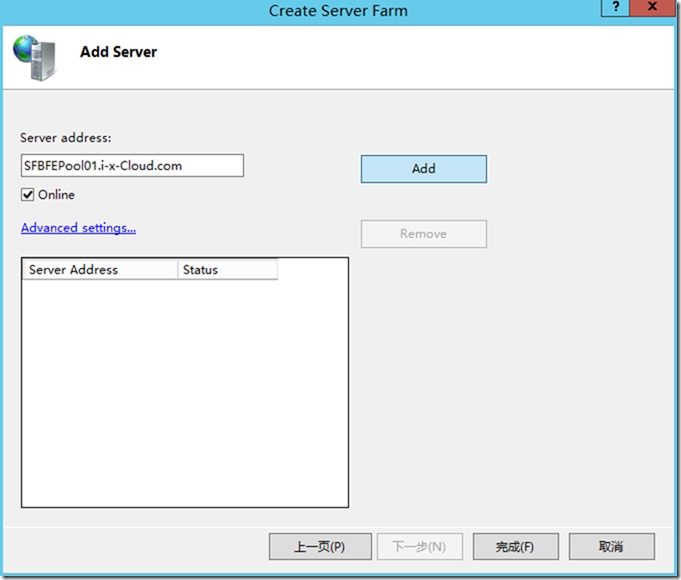
Task: Open the Advanced settings link
Action: coord(79,228)
